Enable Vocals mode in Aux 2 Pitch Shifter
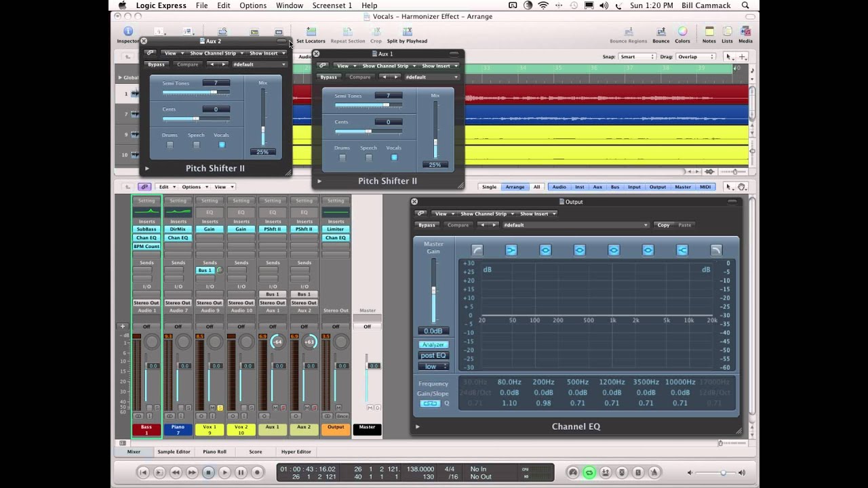Screen dimensions: 868x488 [222, 144]
